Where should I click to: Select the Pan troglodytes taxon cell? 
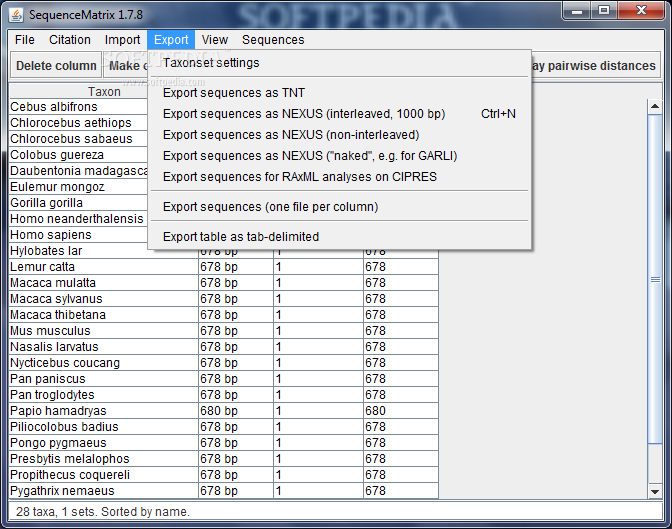click(104, 395)
